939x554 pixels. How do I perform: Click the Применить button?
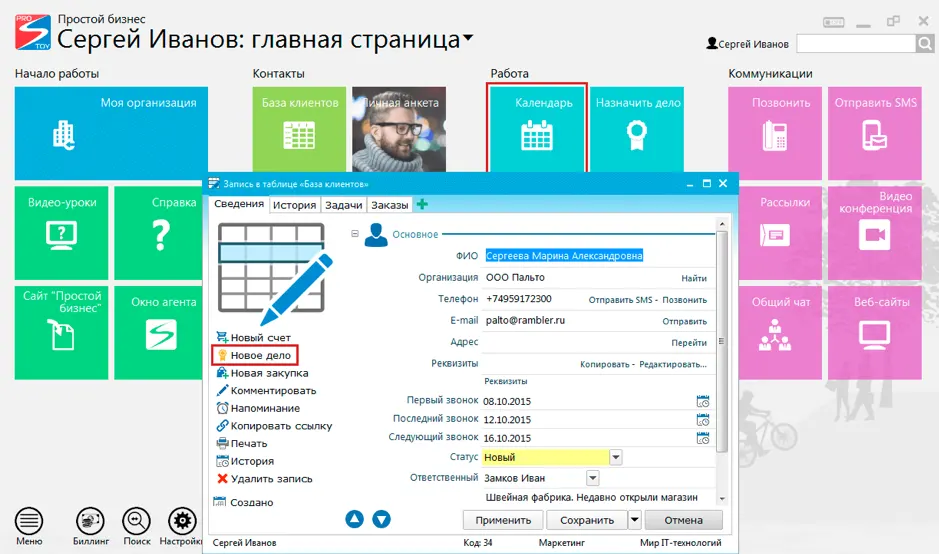[503, 520]
